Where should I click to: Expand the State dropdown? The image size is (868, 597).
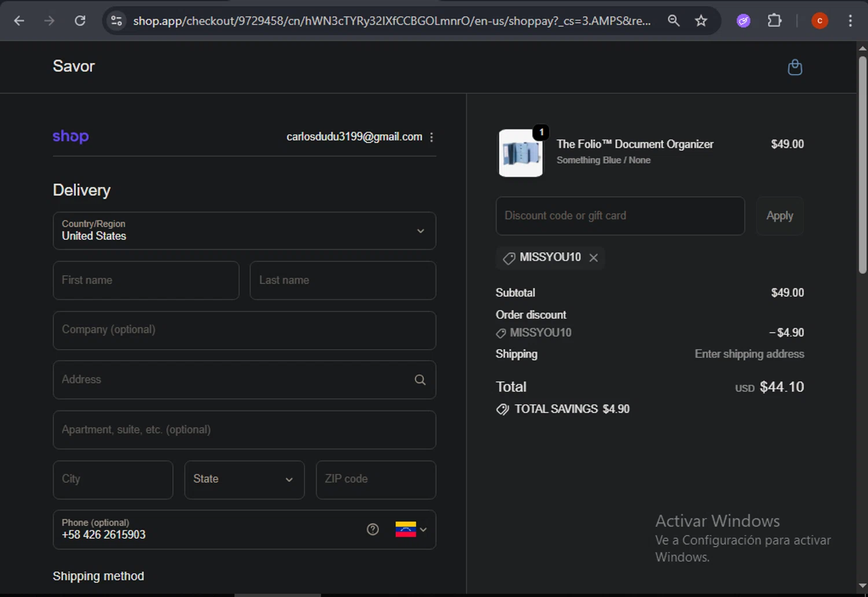click(244, 479)
